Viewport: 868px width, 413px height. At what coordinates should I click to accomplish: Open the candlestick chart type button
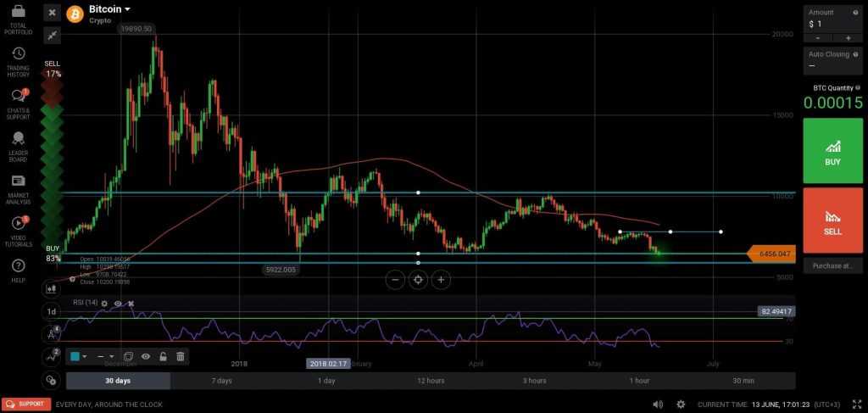[52, 287]
